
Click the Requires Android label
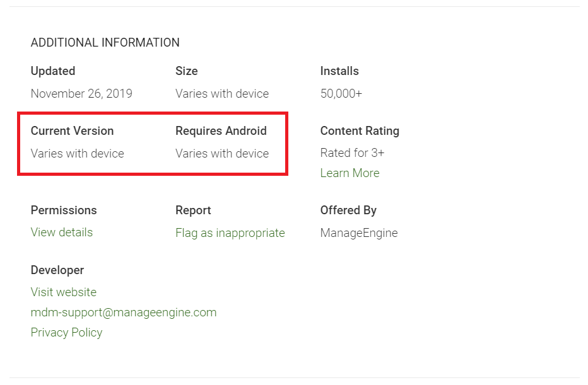click(x=221, y=131)
